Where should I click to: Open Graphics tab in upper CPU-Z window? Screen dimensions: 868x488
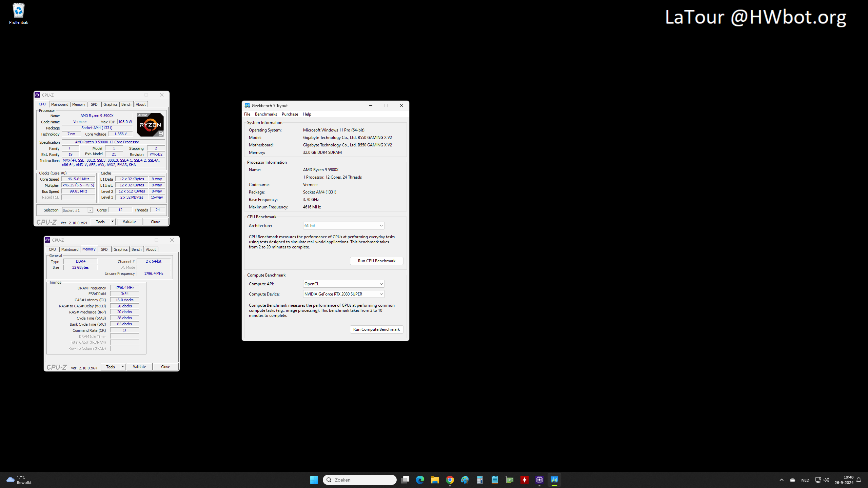pyautogui.click(x=111, y=104)
